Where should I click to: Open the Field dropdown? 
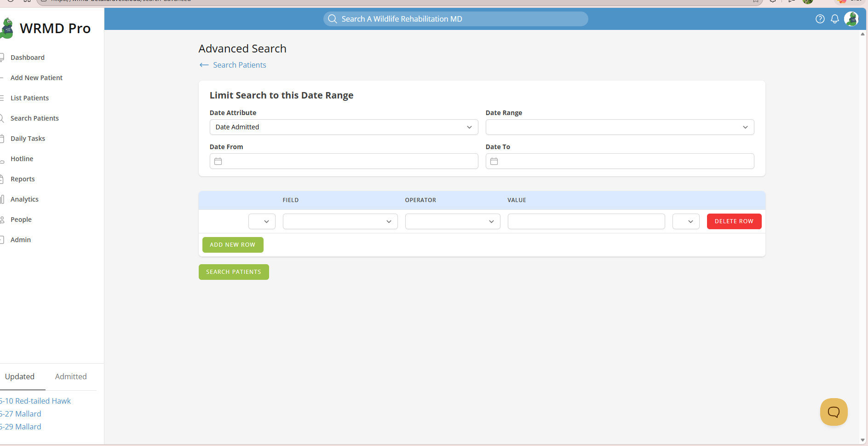[340, 221]
